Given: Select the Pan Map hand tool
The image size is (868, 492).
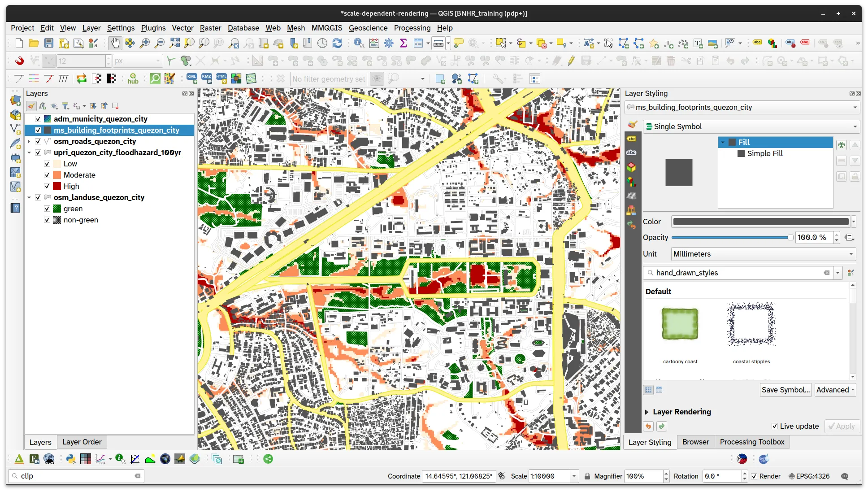Looking at the screenshot, I should tap(115, 43).
